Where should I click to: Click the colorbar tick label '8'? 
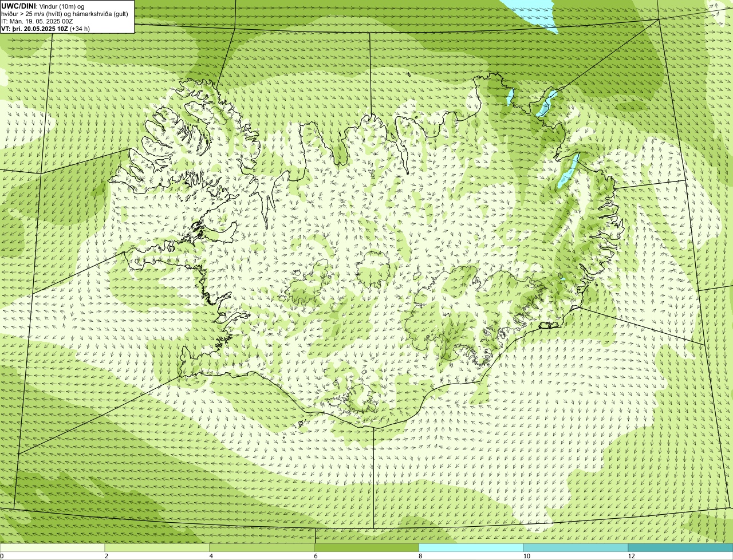[x=420, y=556]
